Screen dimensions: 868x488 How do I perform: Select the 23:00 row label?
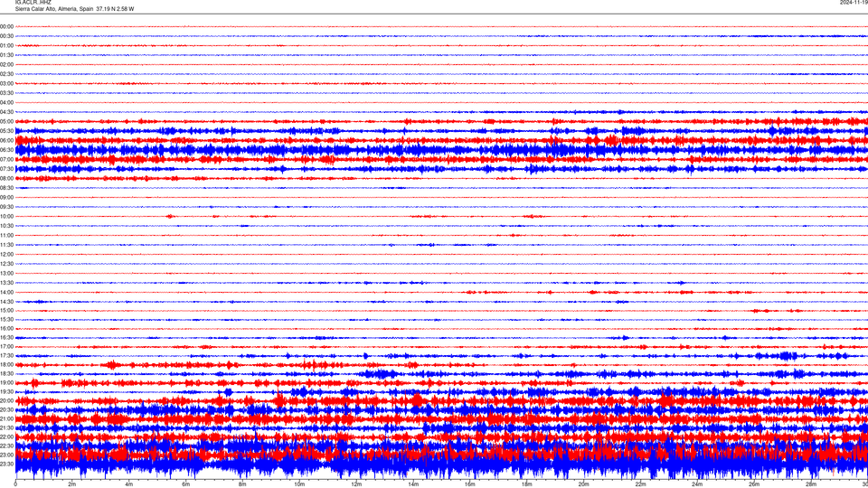click(x=6, y=455)
